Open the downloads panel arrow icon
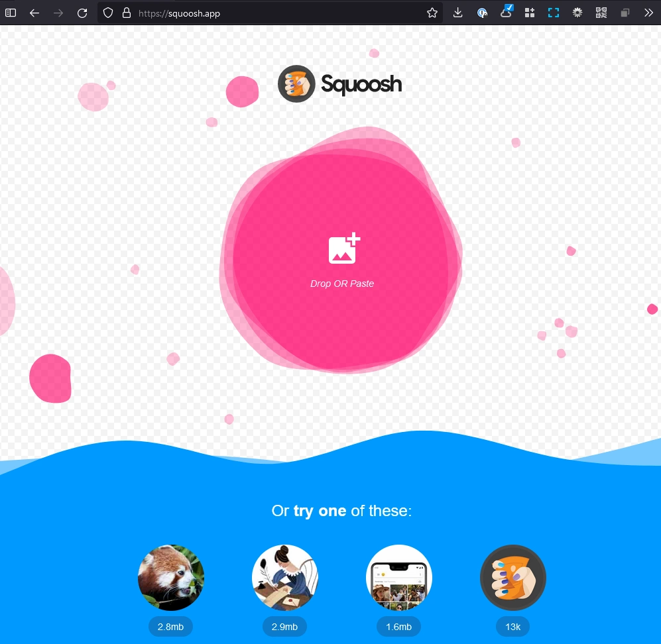The height and width of the screenshot is (644, 661). (458, 13)
